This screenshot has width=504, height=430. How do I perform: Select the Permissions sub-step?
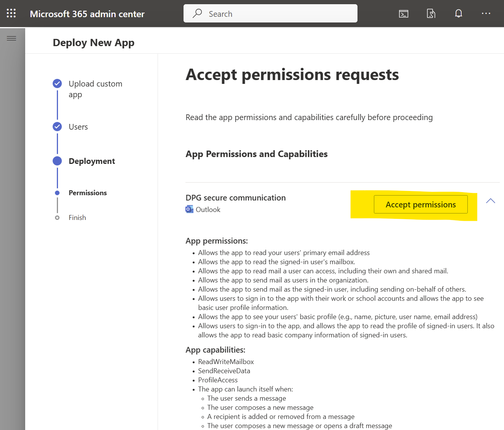tap(88, 193)
